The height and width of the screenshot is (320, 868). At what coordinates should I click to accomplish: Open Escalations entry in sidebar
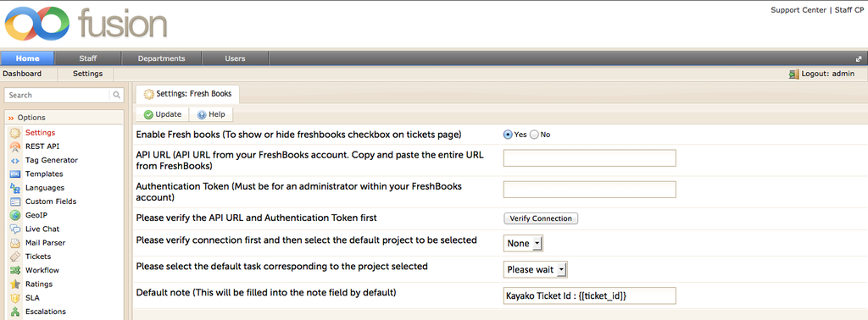coord(46,312)
